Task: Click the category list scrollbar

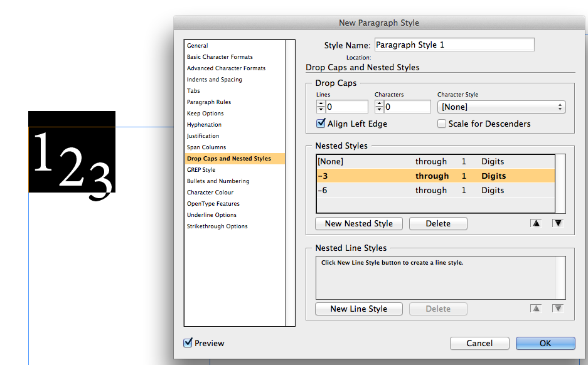Action: coord(291,183)
